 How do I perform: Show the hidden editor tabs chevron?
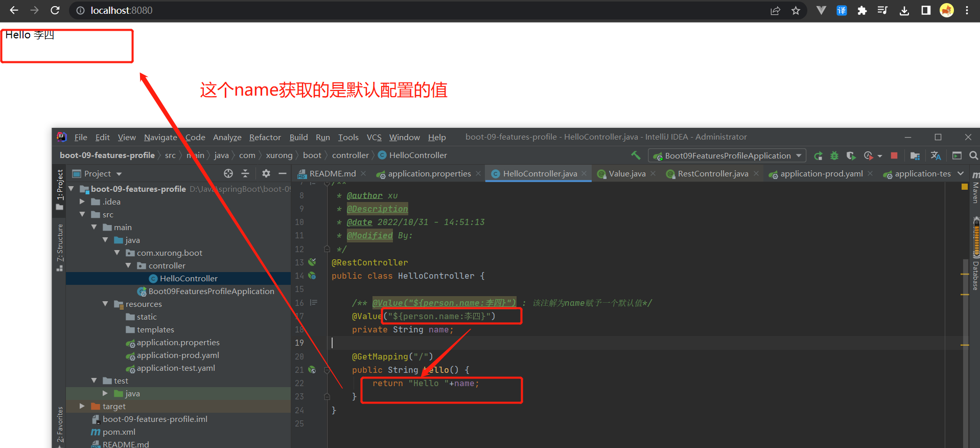pyautogui.click(x=961, y=174)
